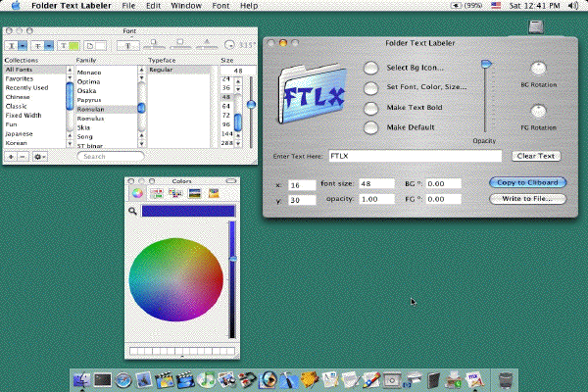Toggle the Make Text Bold option
Viewport: 588px width, 392px height.
click(x=370, y=109)
